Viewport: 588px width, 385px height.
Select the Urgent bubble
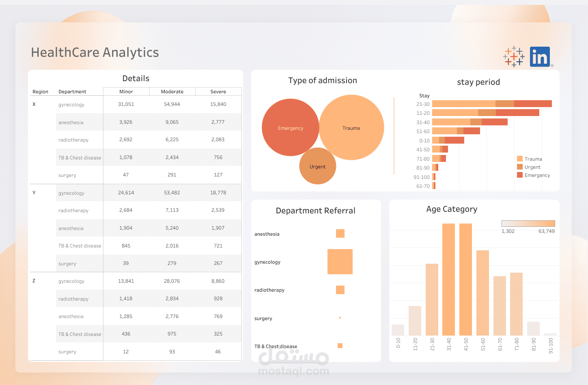pos(318,166)
